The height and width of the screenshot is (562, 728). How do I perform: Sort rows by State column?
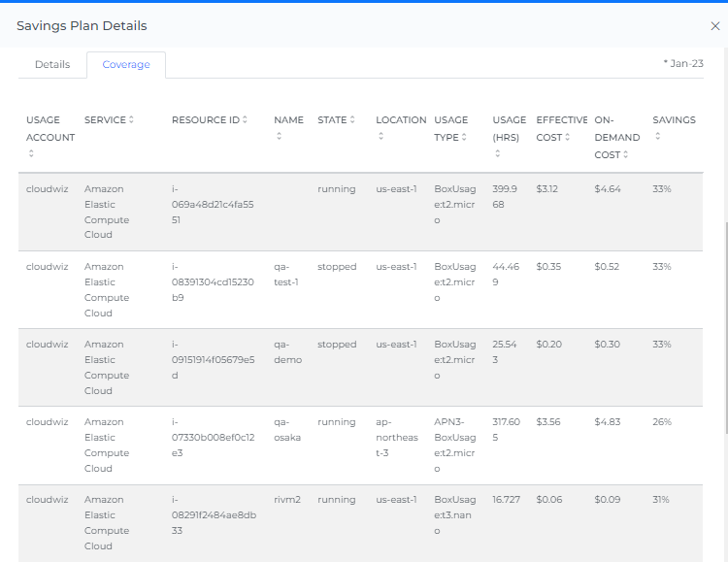tap(352, 120)
